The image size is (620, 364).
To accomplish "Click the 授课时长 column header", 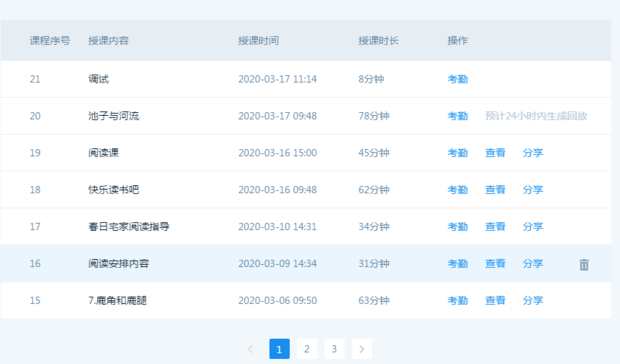I will 378,40.
